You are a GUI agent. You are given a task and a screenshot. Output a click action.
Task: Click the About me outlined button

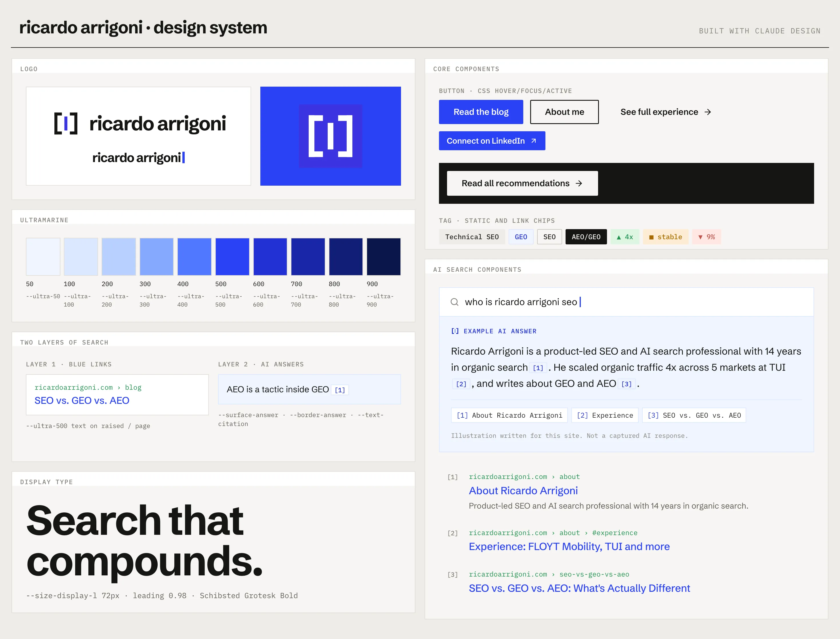564,112
